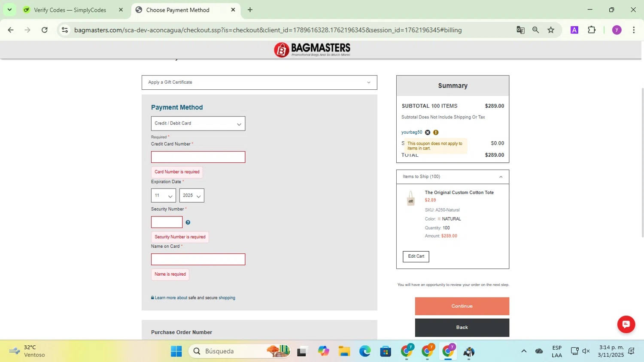Open the Learn more about link
Image resolution: width=644 pixels, height=362 pixels.
click(x=171, y=298)
